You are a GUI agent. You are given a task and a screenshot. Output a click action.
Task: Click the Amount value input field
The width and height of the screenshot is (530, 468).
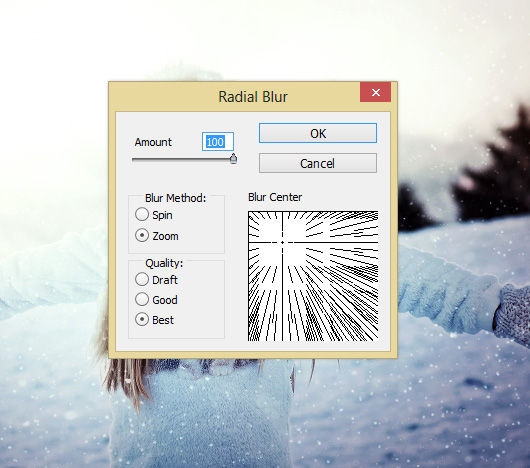pos(218,142)
